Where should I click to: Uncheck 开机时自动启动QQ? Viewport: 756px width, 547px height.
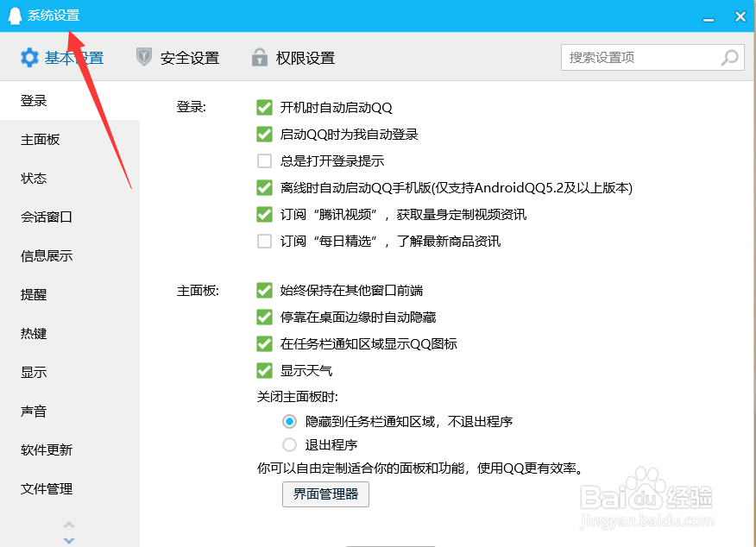coord(264,107)
